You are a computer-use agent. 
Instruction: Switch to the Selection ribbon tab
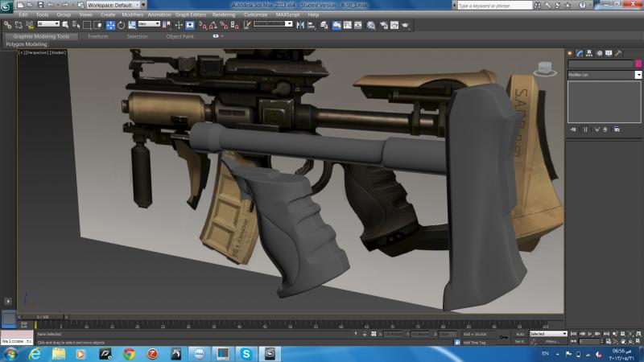(137, 36)
